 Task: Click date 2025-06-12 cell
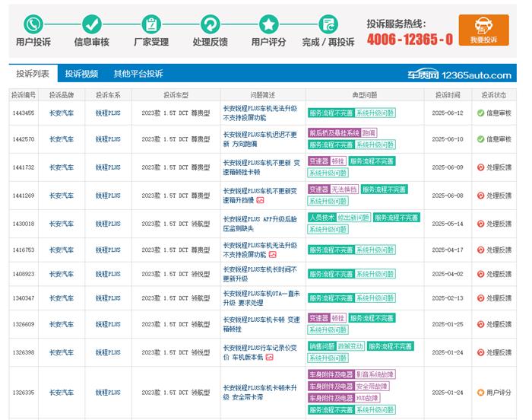[448, 113]
